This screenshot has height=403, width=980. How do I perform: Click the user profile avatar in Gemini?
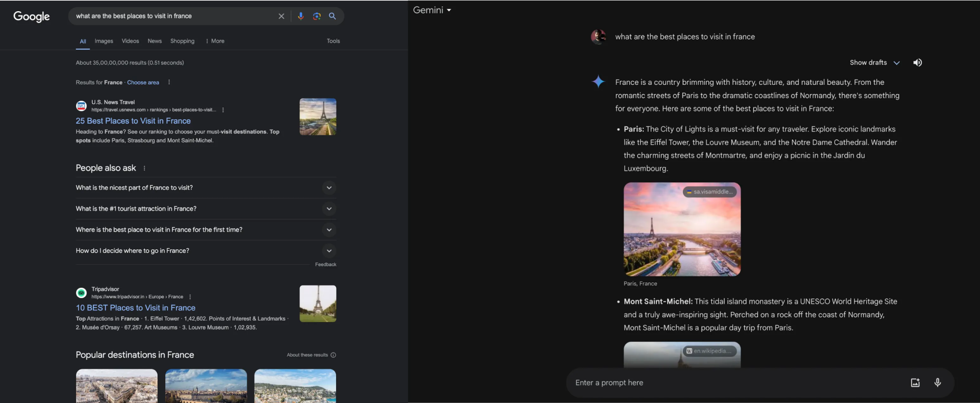[598, 36]
